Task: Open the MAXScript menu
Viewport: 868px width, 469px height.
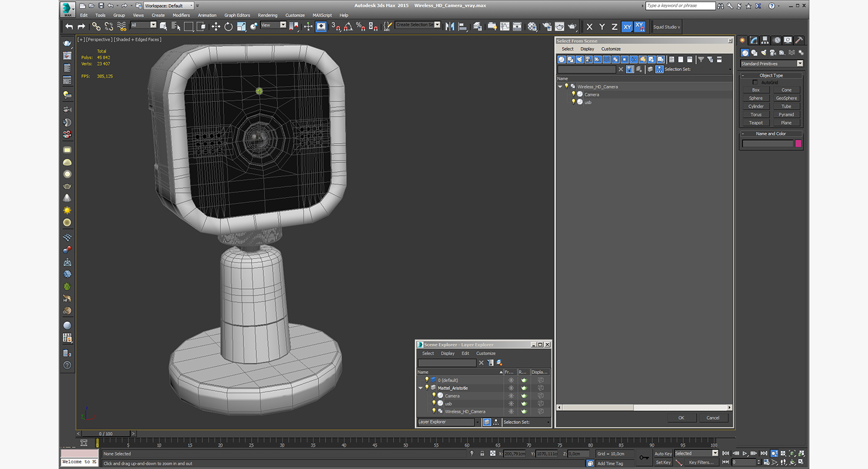Action: point(322,15)
